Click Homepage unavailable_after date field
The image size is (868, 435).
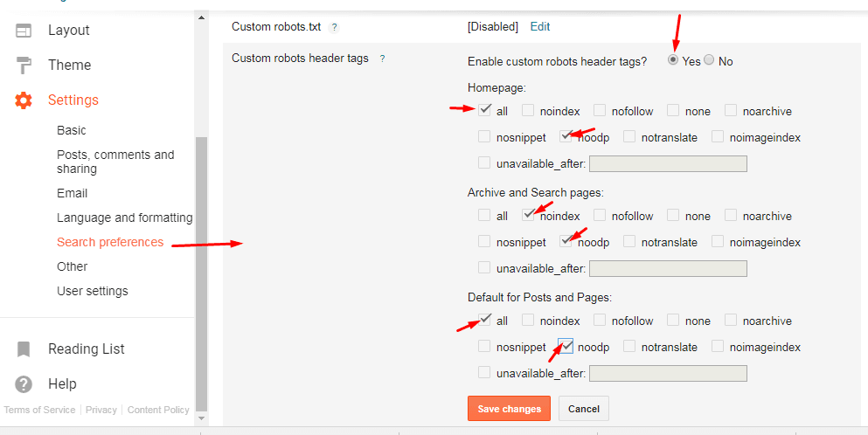pyautogui.click(x=668, y=163)
